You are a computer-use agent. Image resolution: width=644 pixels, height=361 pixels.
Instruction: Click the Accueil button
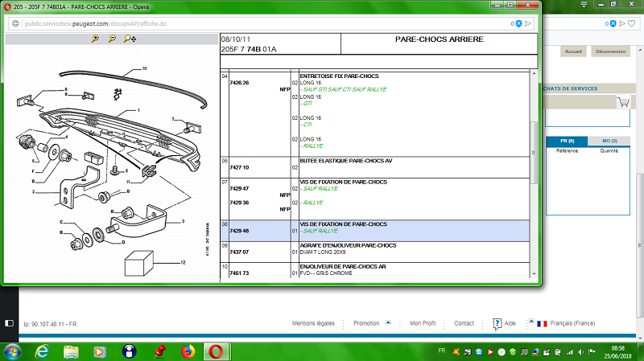573,51
